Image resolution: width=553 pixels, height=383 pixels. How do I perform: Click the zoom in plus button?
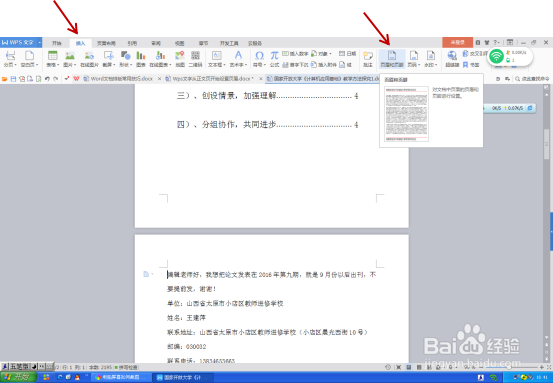click(542, 367)
